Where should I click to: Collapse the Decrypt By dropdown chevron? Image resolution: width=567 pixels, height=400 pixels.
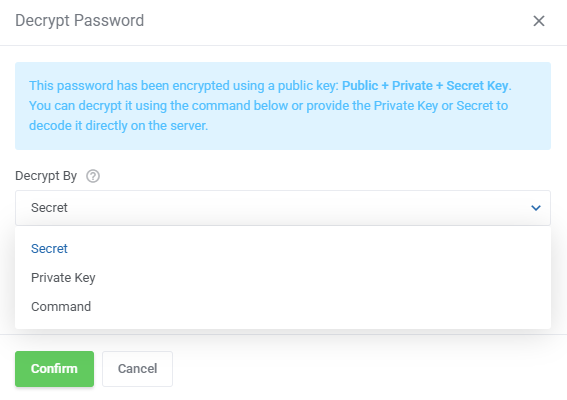536,208
